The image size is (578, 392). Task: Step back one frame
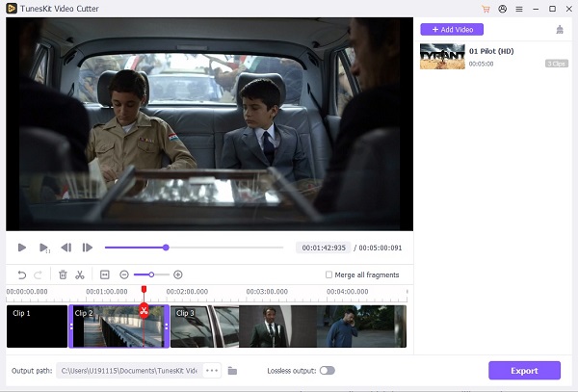coord(66,248)
